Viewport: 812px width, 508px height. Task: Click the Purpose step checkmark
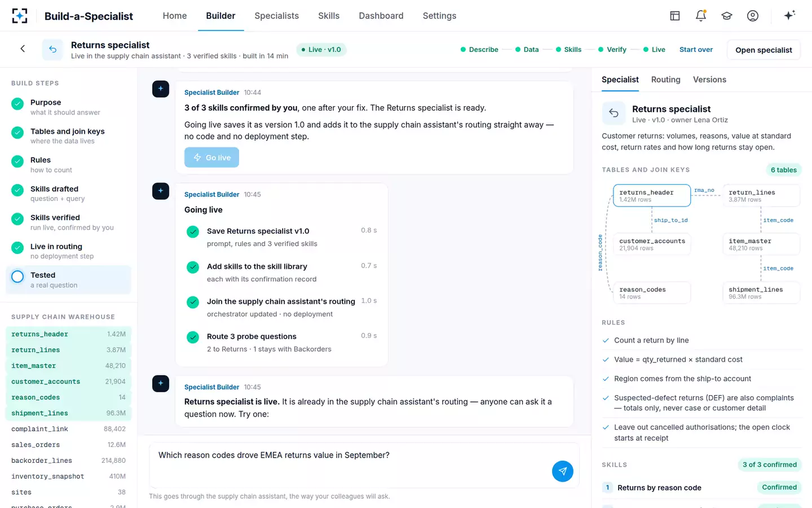coord(17,103)
